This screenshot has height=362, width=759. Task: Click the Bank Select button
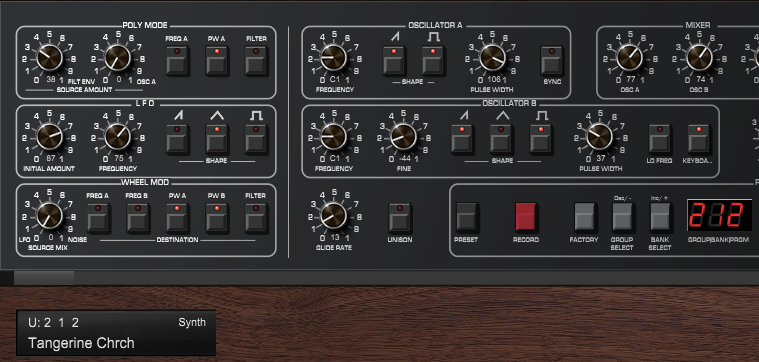(660, 217)
